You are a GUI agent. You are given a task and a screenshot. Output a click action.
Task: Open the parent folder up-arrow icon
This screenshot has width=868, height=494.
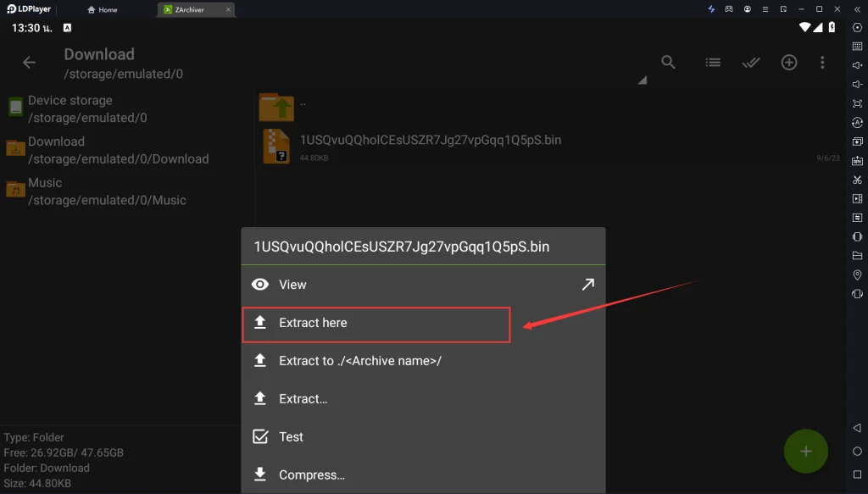(276, 107)
